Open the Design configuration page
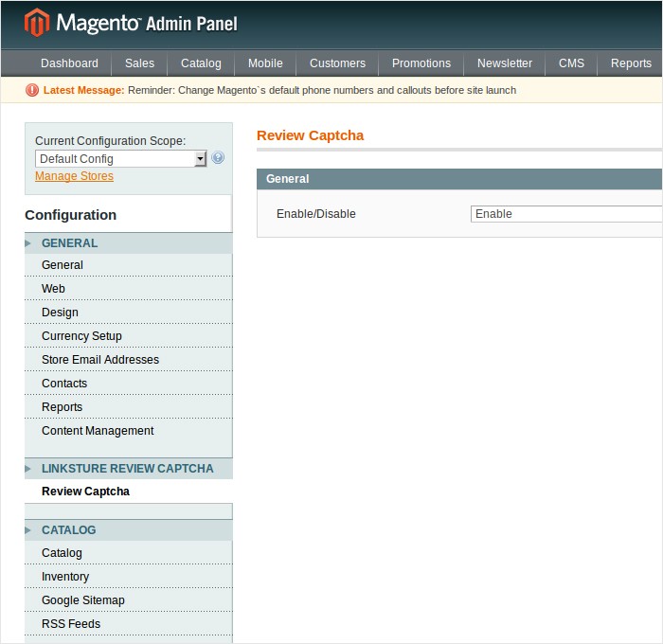 pos(129,313)
